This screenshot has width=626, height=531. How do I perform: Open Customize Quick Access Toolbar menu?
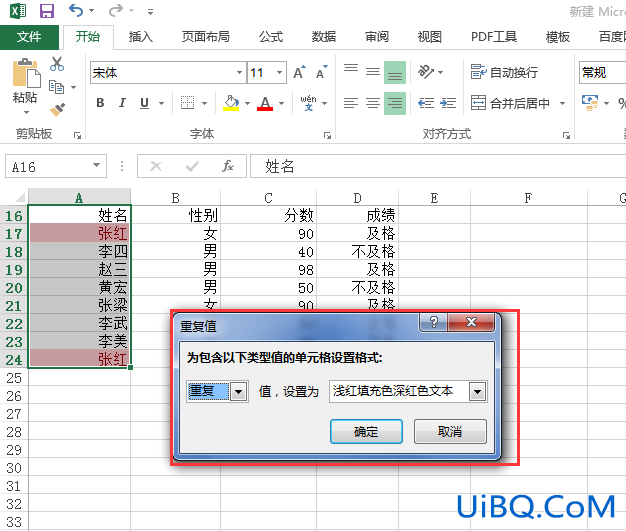[x=150, y=12]
